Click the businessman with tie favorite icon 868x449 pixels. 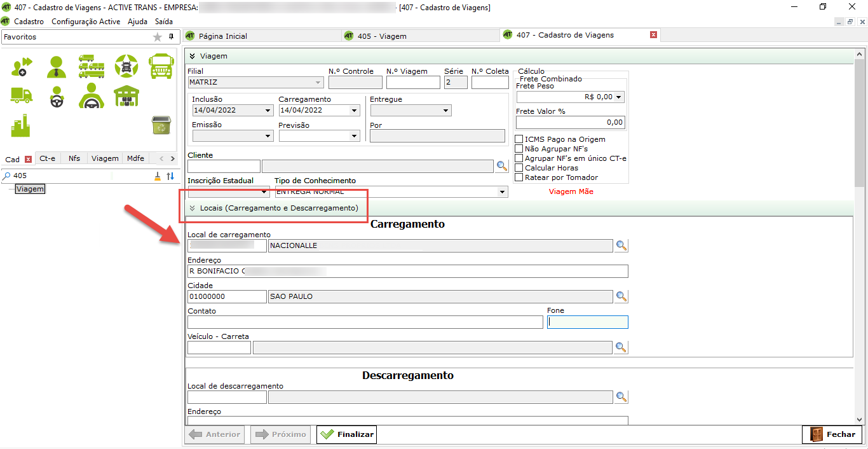pos(57,66)
